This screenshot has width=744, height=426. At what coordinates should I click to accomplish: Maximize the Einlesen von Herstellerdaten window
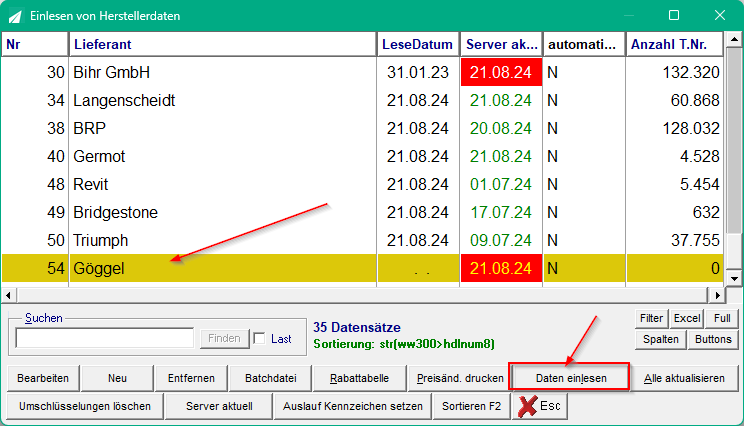point(674,15)
